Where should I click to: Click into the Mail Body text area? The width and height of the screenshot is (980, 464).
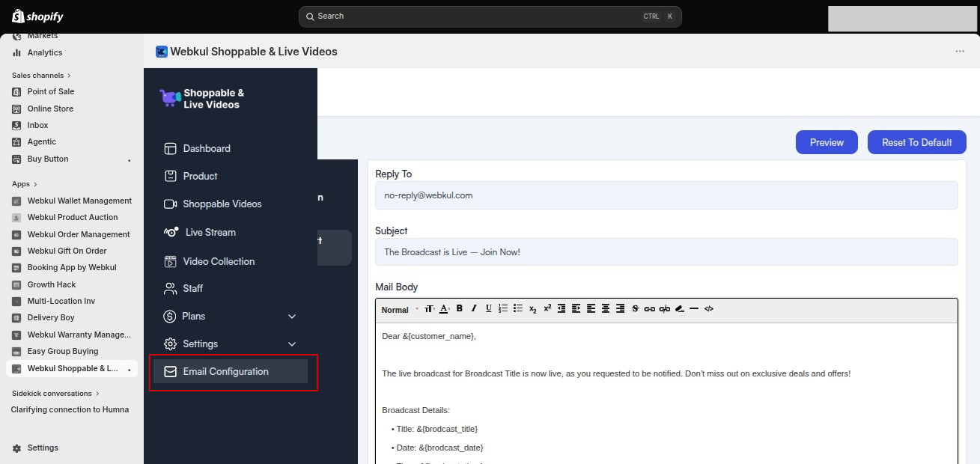(x=666, y=393)
